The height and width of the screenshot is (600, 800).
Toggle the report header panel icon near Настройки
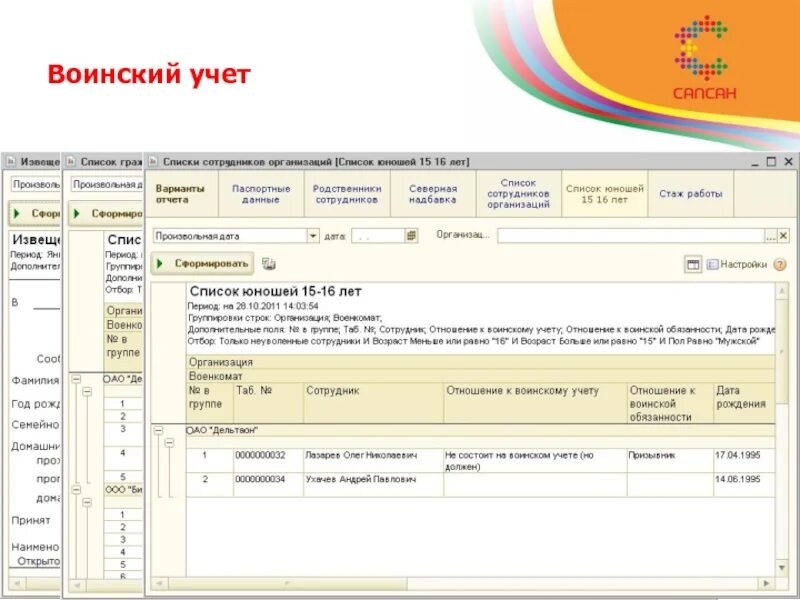(692, 264)
